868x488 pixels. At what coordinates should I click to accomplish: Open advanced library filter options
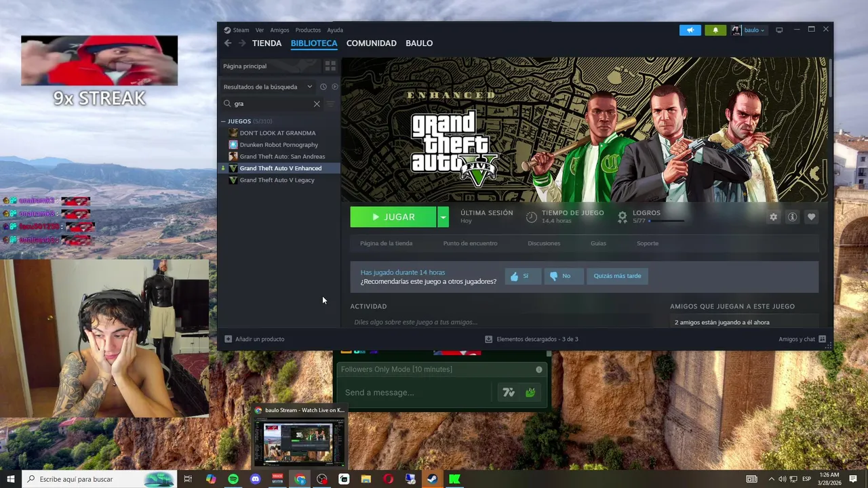click(x=330, y=104)
